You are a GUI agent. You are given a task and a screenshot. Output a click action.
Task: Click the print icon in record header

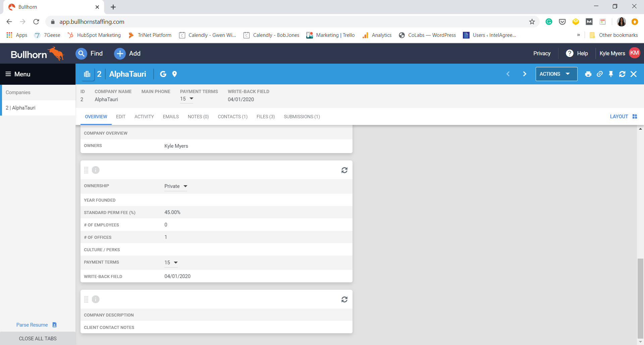click(x=588, y=74)
